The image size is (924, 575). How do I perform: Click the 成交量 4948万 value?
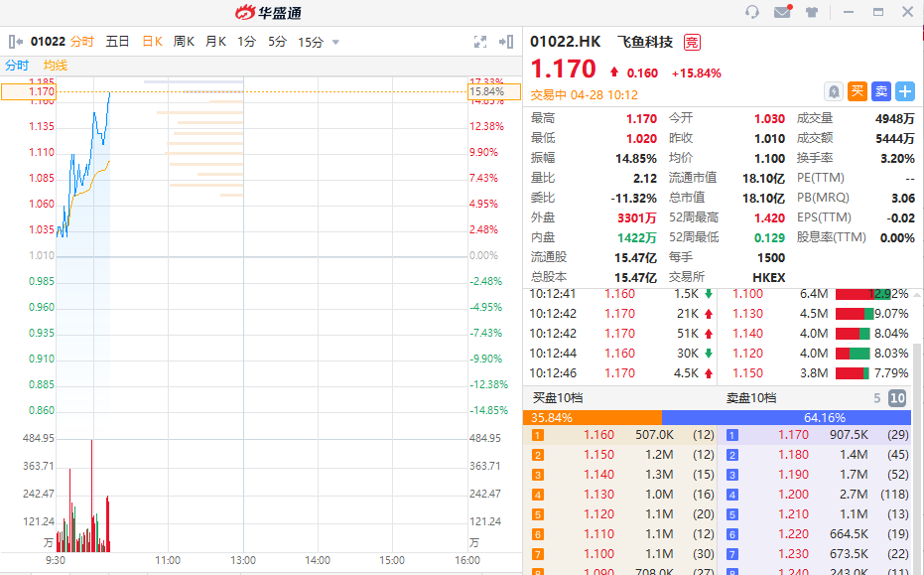(894, 118)
